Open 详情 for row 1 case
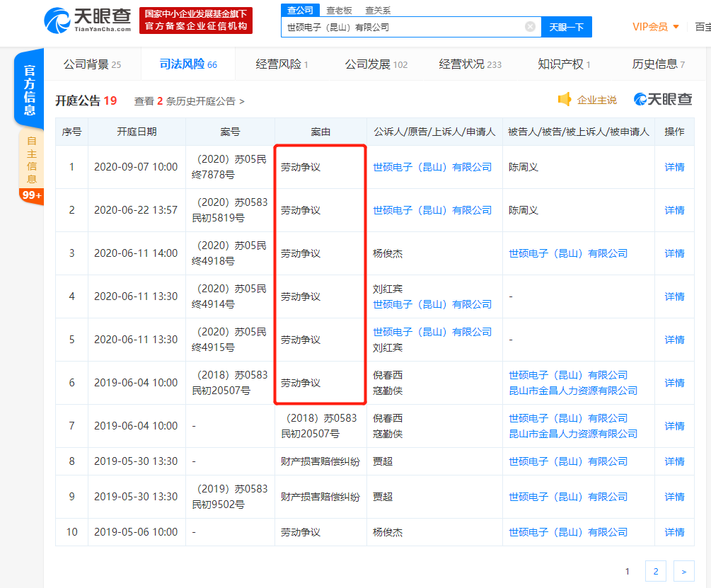Image resolution: width=711 pixels, height=588 pixels. (x=674, y=167)
